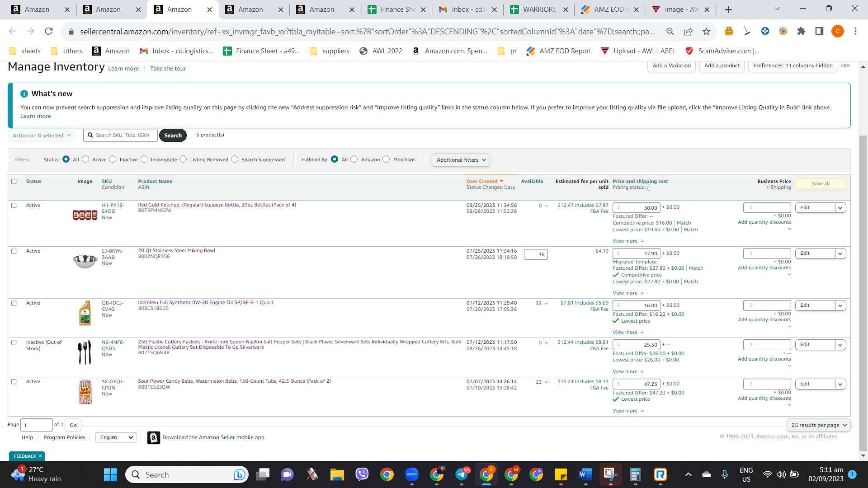Viewport: 868px width, 488px height.
Task: Click the ketchup product thumbnail
Action: click(85, 215)
